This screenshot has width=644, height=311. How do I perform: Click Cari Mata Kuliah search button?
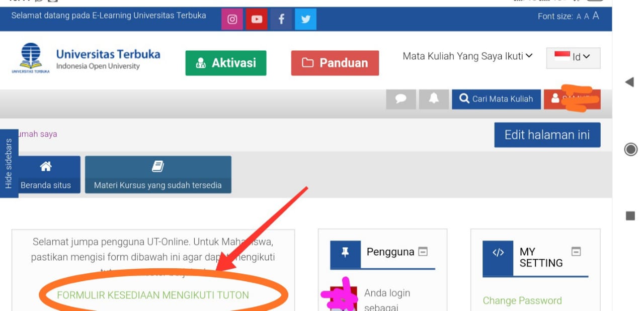[x=496, y=99]
